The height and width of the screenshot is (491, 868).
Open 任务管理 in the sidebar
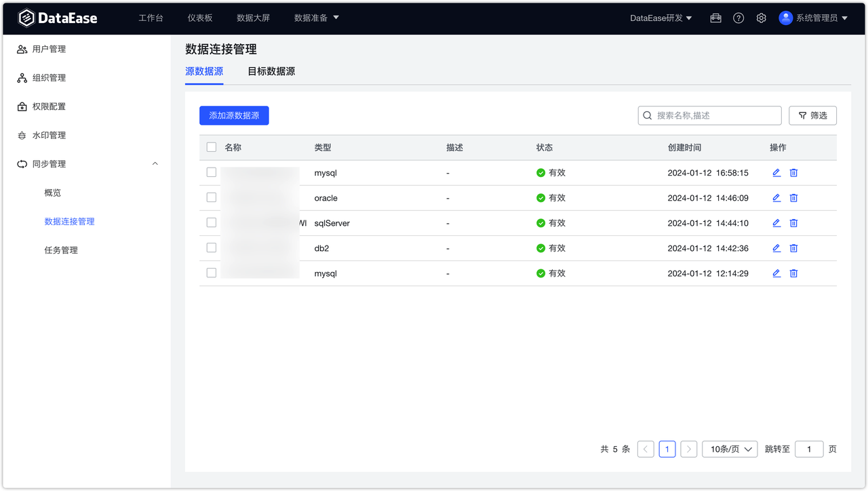61,250
